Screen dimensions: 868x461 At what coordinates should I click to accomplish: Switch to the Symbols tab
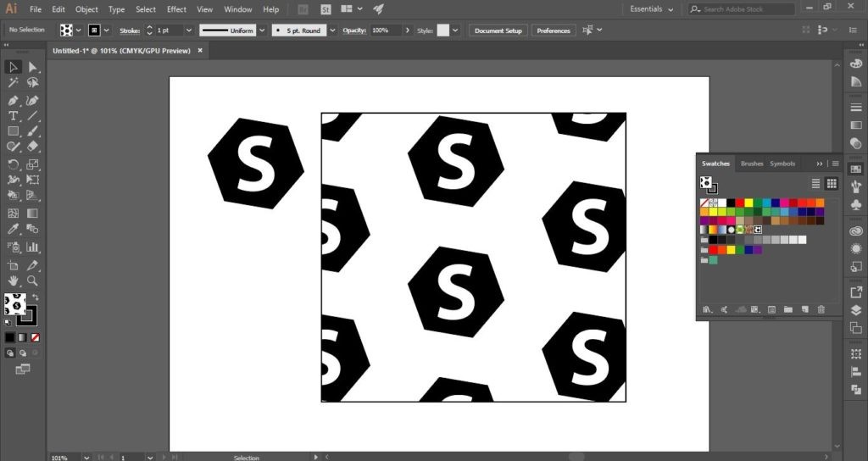tap(782, 164)
